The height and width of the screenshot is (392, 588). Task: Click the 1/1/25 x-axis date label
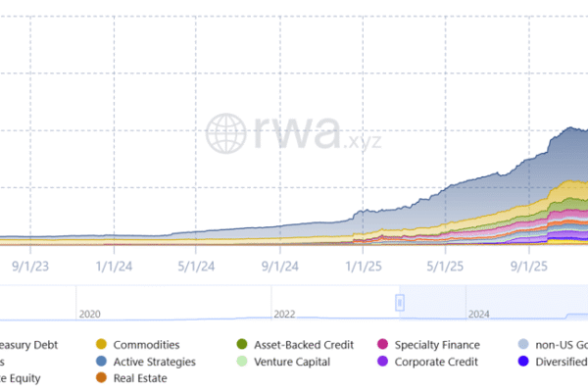(363, 266)
